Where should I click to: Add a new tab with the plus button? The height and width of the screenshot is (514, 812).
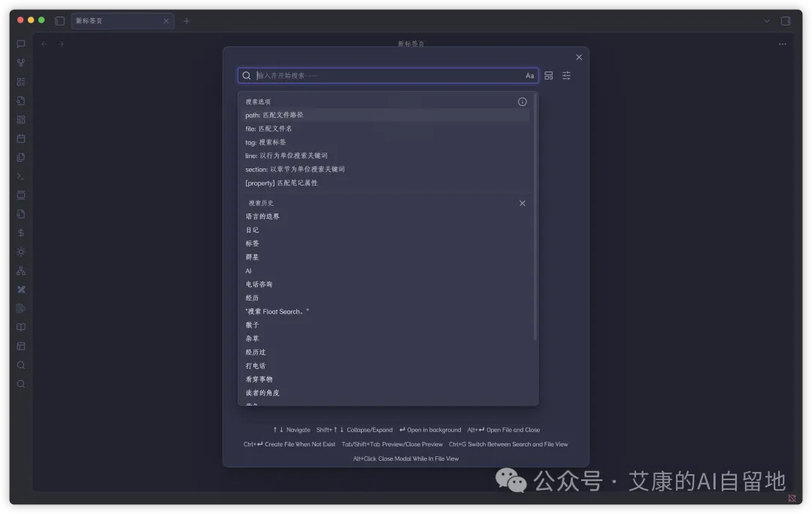[186, 21]
